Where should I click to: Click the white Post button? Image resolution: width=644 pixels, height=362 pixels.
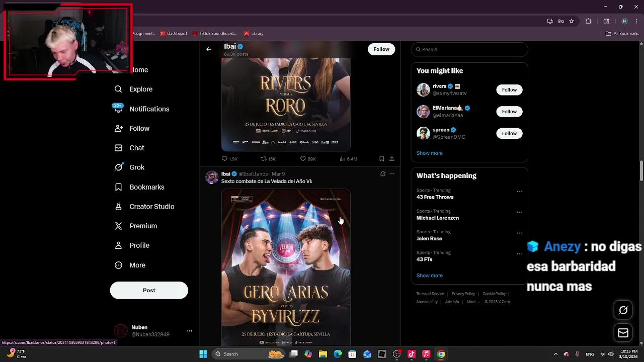149,290
